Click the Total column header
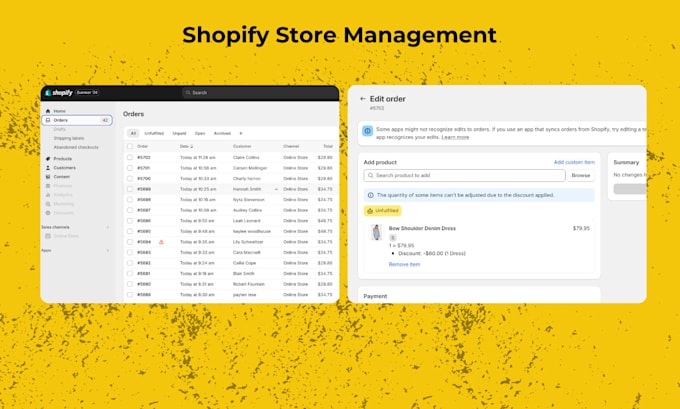Screen dimensions: 680x409 [x=328, y=147]
